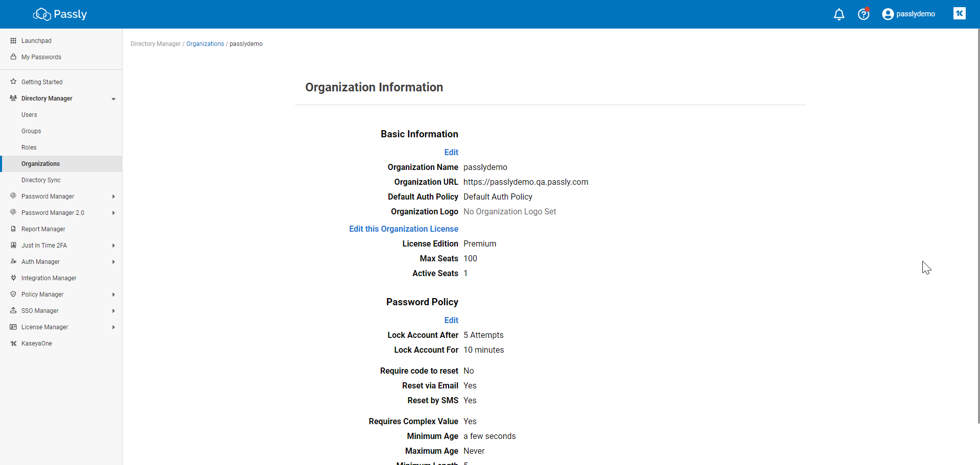The image size is (980, 465).
Task: Click the passlydemo breadcrumb text
Action: tap(246, 44)
